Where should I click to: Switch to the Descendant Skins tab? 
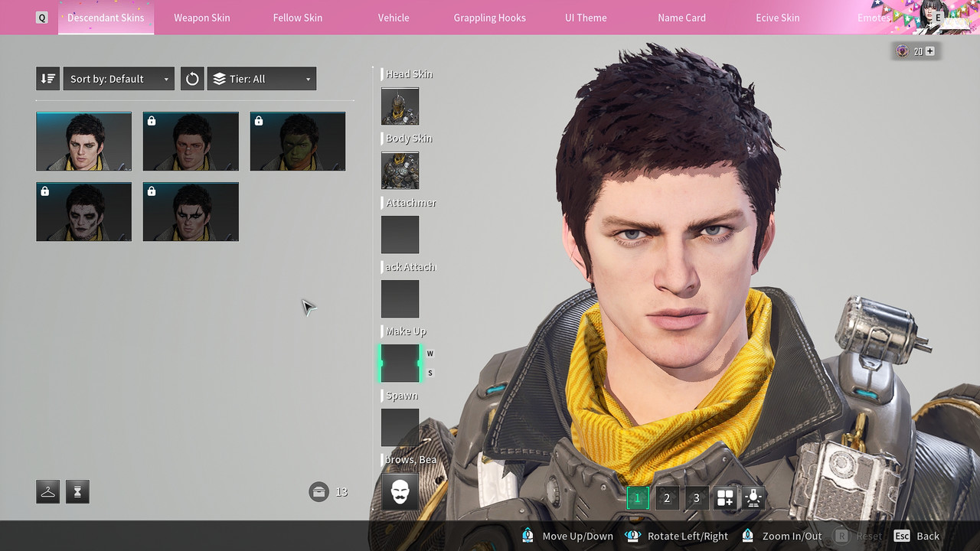coord(106,18)
